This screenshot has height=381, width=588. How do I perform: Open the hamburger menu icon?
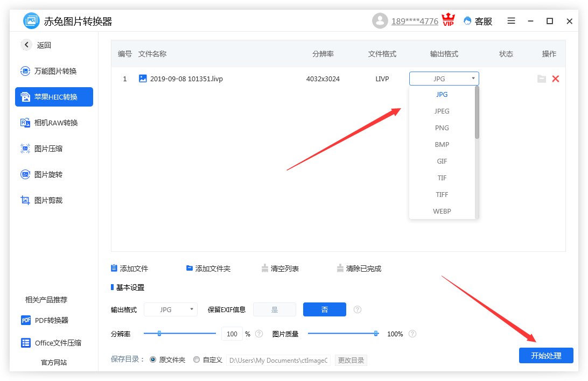pyautogui.click(x=511, y=21)
